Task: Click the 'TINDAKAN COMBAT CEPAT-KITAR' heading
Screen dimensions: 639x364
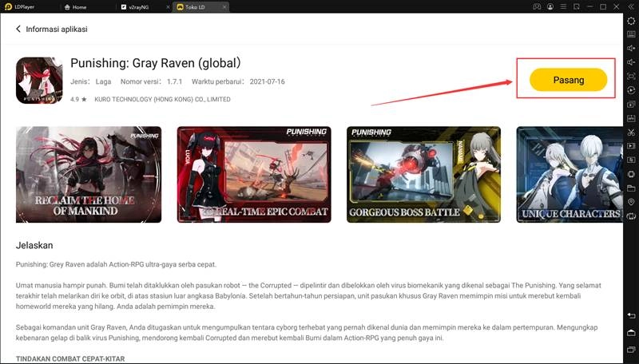Action: point(70,358)
